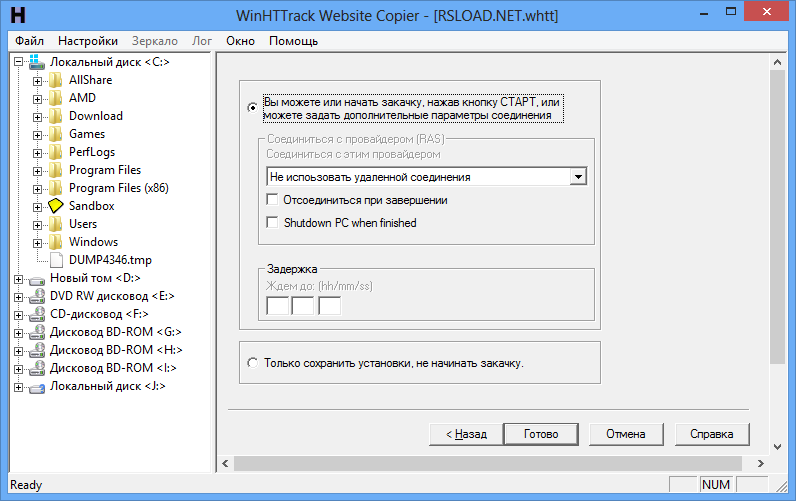Open the Файл menu

click(x=29, y=41)
